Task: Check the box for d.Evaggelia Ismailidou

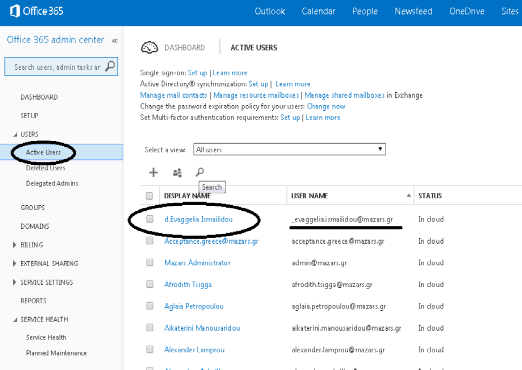Action: (x=150, y=219)
